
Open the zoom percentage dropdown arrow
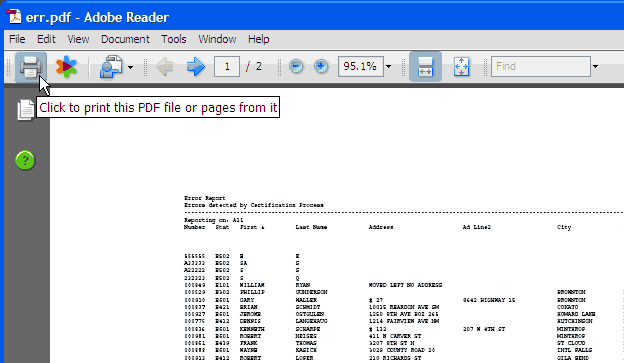388,66
